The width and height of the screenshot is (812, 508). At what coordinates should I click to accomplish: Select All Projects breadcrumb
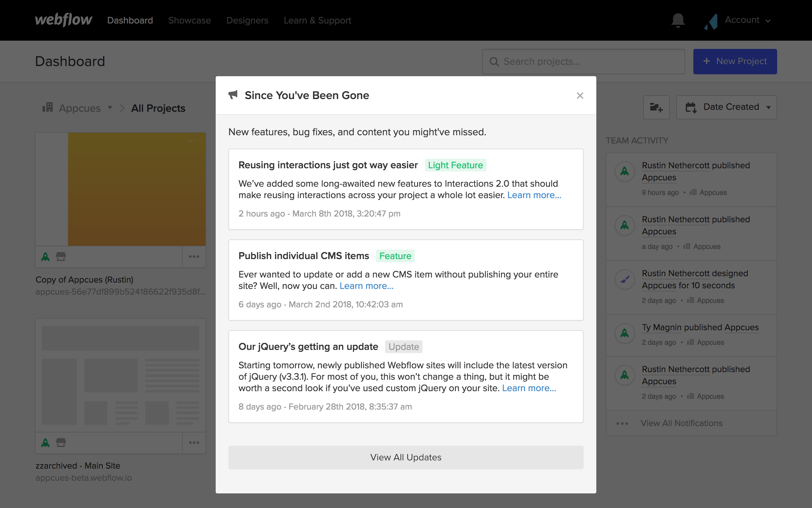[158, 108]
